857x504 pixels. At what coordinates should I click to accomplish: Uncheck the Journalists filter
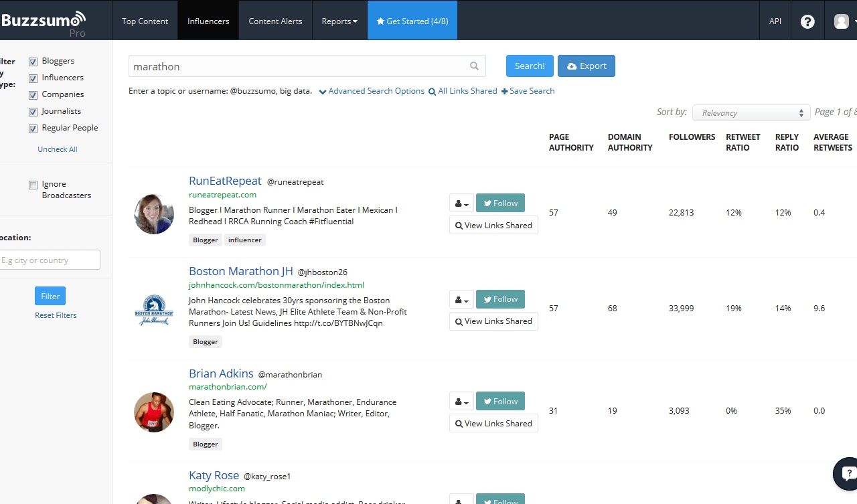pos(33,112)
